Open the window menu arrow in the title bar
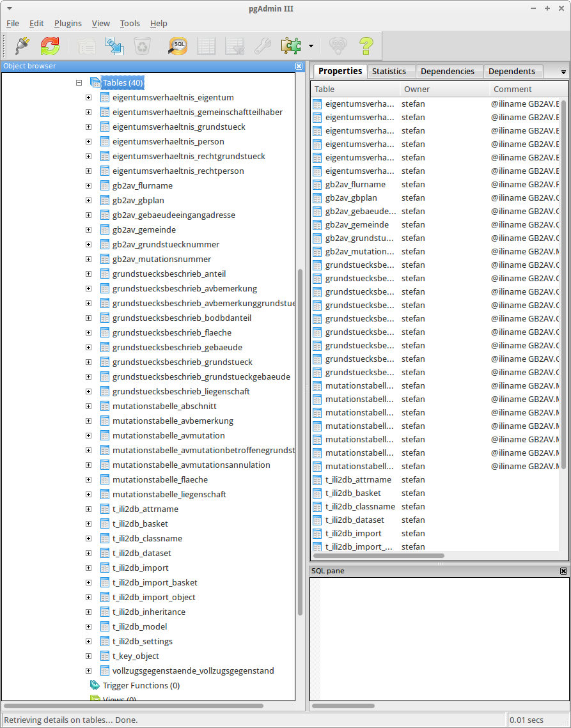This screenshot has width=571, height=728. click(x=10, y=8)
